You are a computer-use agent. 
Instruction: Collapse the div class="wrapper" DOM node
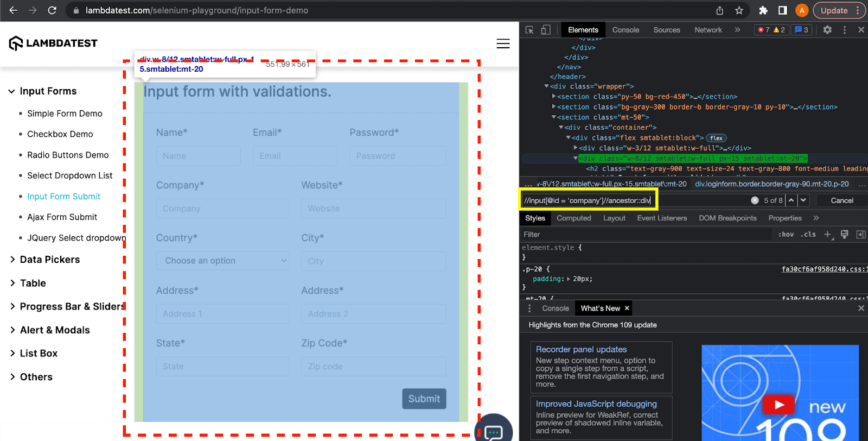click(546, 86)
